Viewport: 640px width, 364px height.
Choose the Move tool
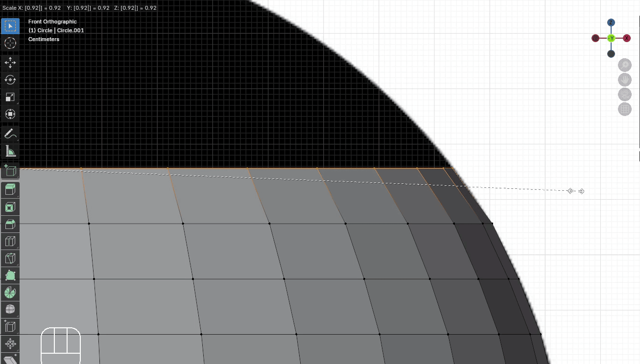click(x=10, y=62)
